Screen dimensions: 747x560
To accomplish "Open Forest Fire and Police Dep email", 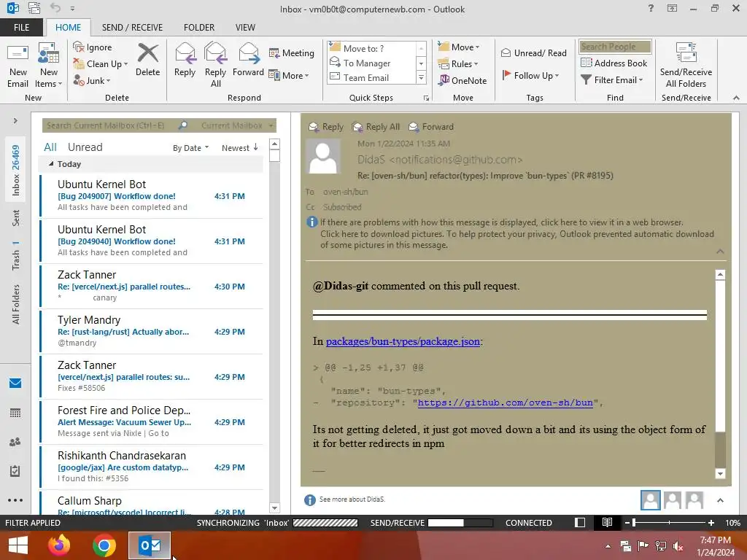I will point(152,422).
